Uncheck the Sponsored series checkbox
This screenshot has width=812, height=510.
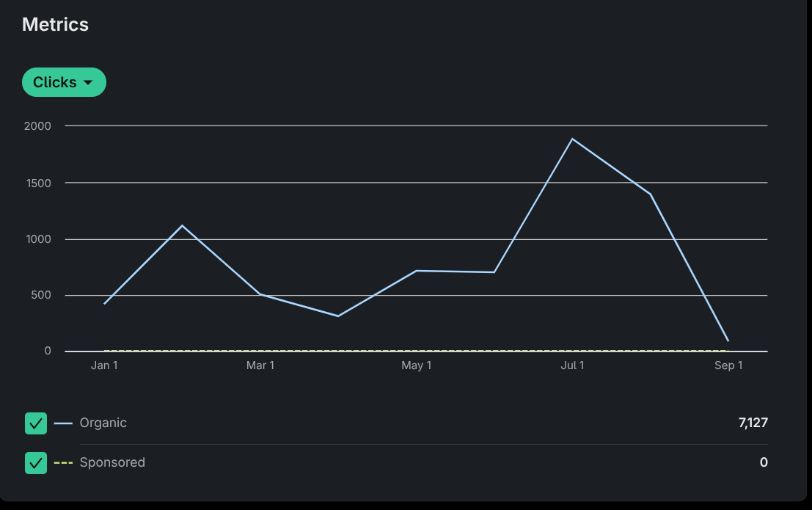[36, 463]
